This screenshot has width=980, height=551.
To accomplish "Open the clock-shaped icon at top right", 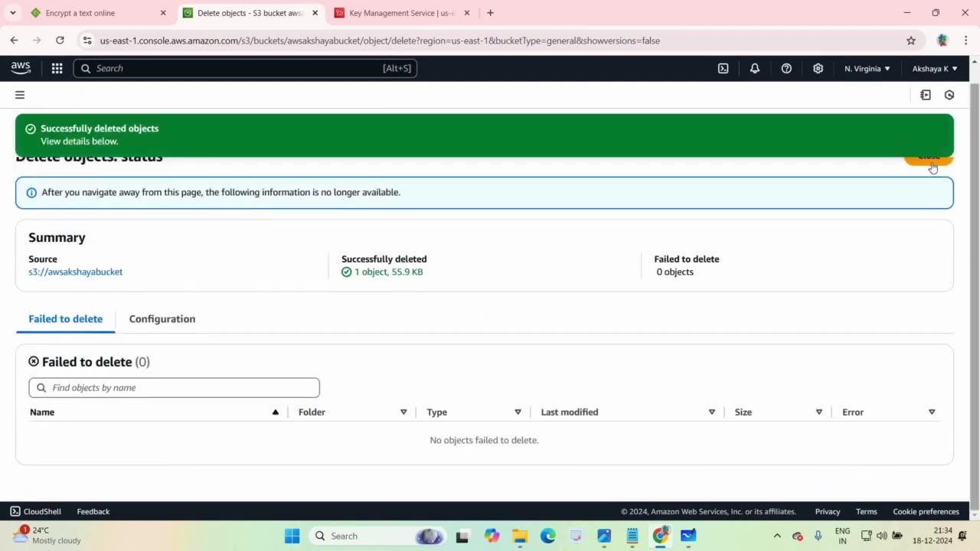I will [949, 95].
